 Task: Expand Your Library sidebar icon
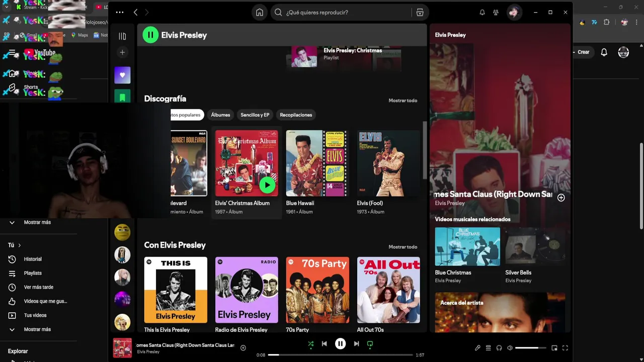click(x=122, y=36)
